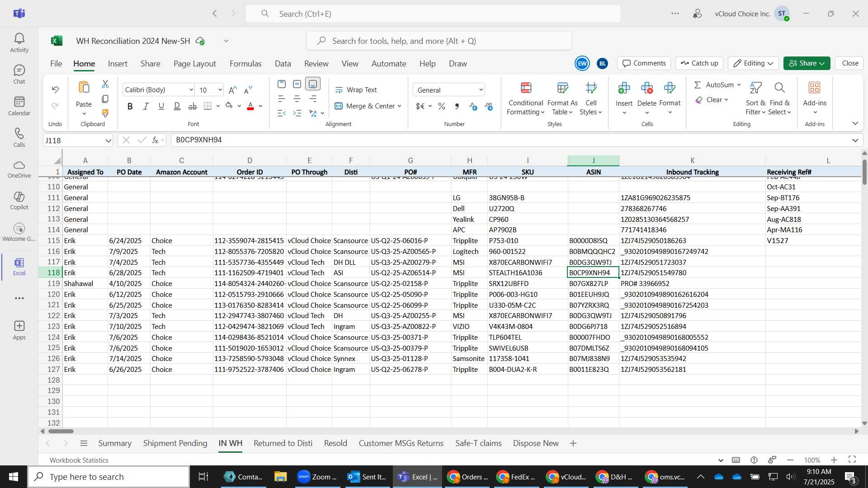Viewport: 868px width, 488px height.
Task: Open the Formulas ribbon tab
Action: pos(245,64)
